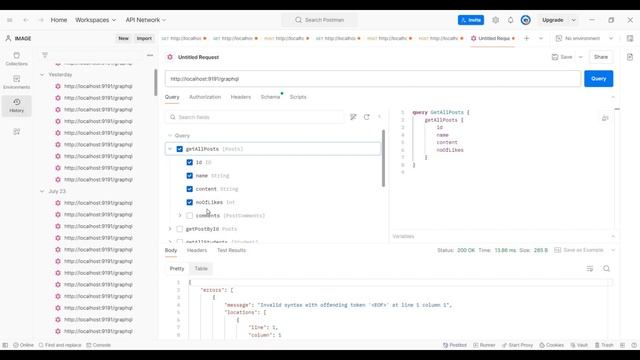Image resolution: width=640 pixels, height=360 pixels.
Task: Switch to the Authorization tab
Action: click(205, 97)
